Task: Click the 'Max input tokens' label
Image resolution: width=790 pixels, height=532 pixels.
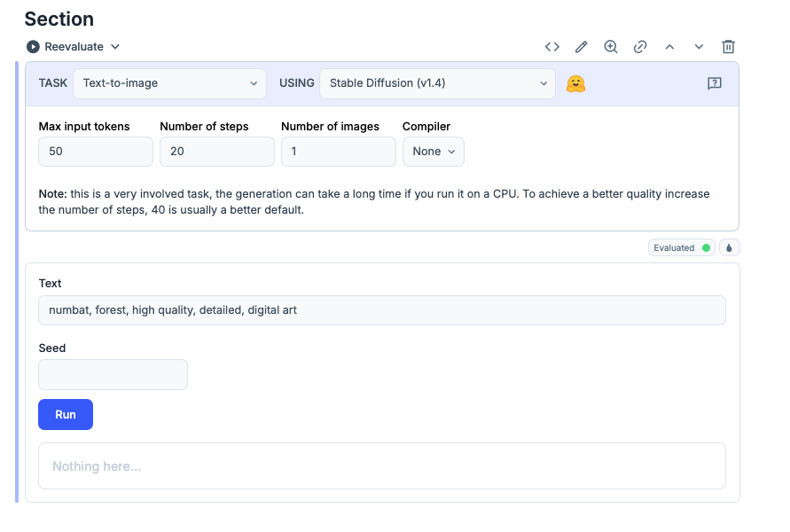Action: click(84, 127)
